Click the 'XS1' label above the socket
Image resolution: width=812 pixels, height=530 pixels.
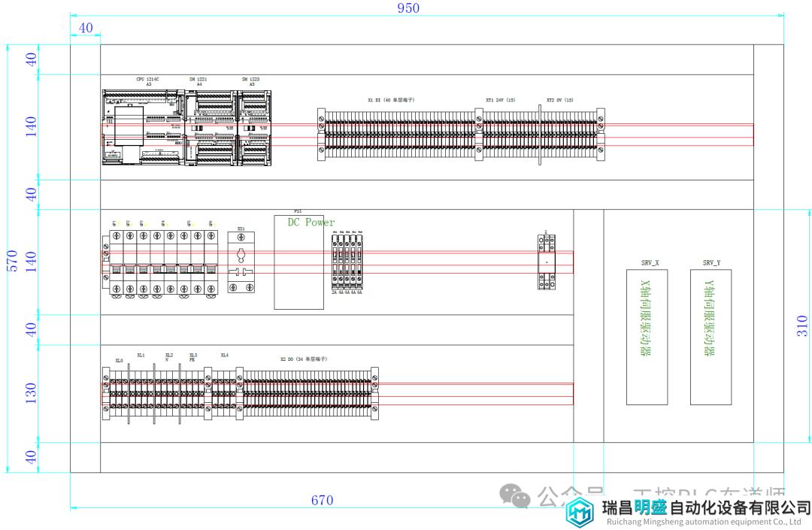click(x=241, y=229)
